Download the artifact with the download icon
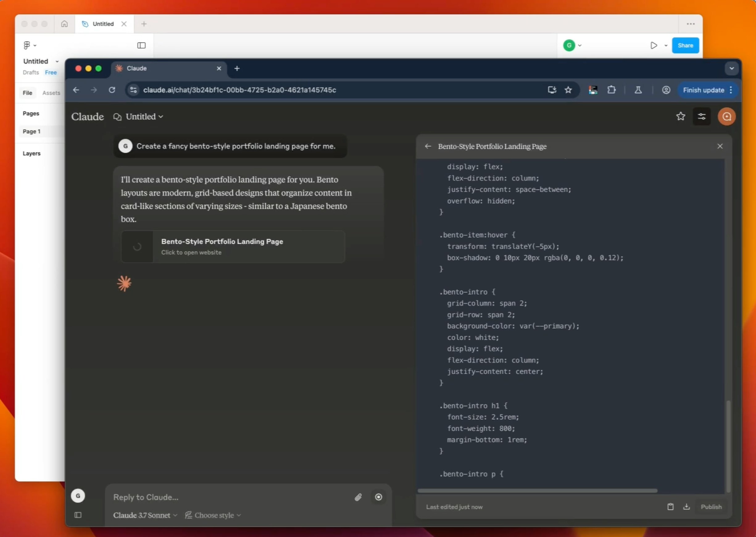 [687, 506]
